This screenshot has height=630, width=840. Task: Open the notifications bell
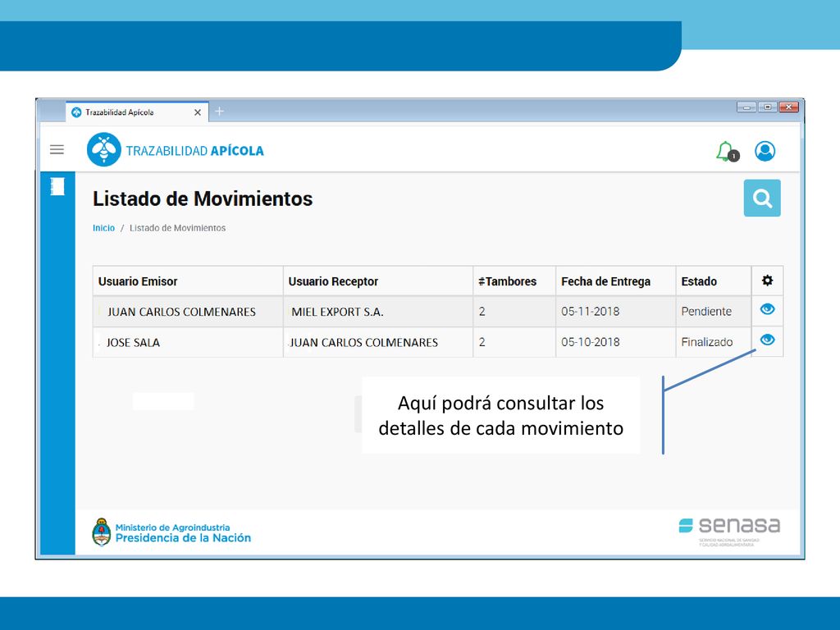727,152
